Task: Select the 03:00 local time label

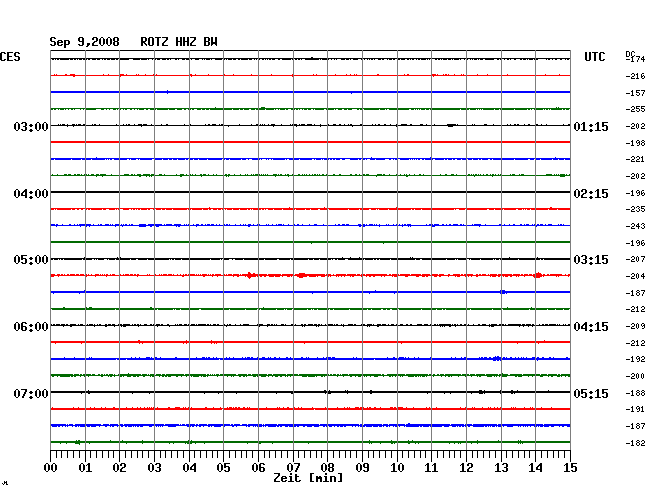Action: tap(31, 126)
